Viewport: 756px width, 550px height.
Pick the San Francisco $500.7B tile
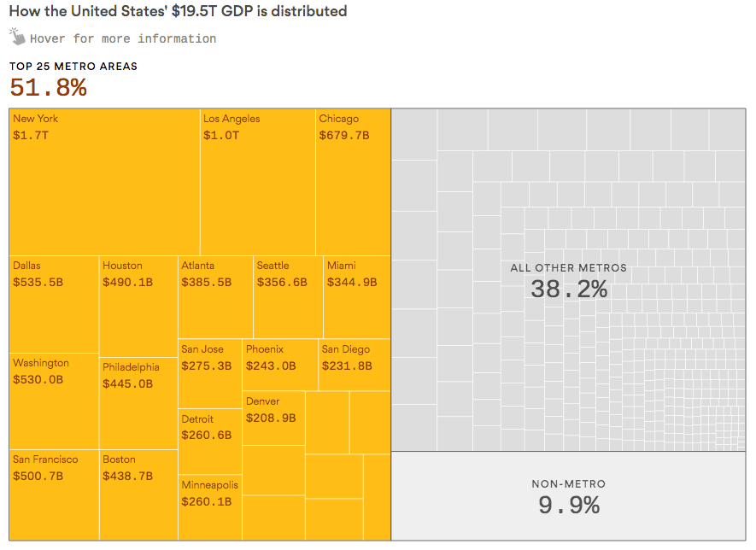pyautogui.click(x=54, y=494)
